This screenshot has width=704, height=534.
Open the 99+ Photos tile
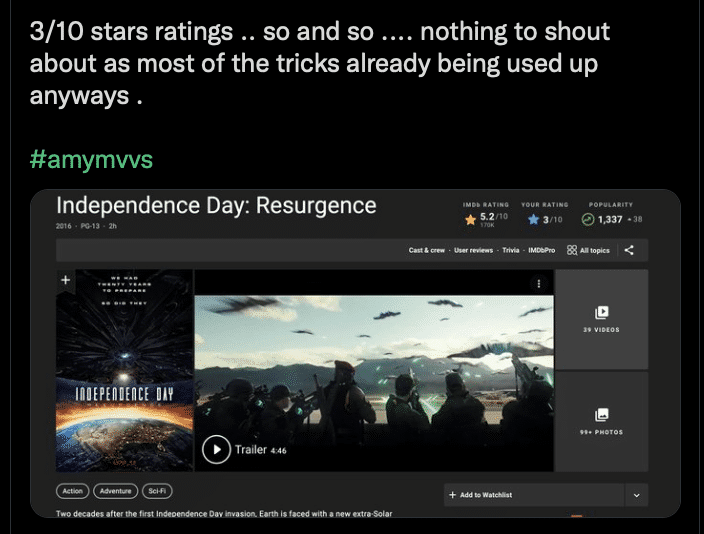pos(602,421)
